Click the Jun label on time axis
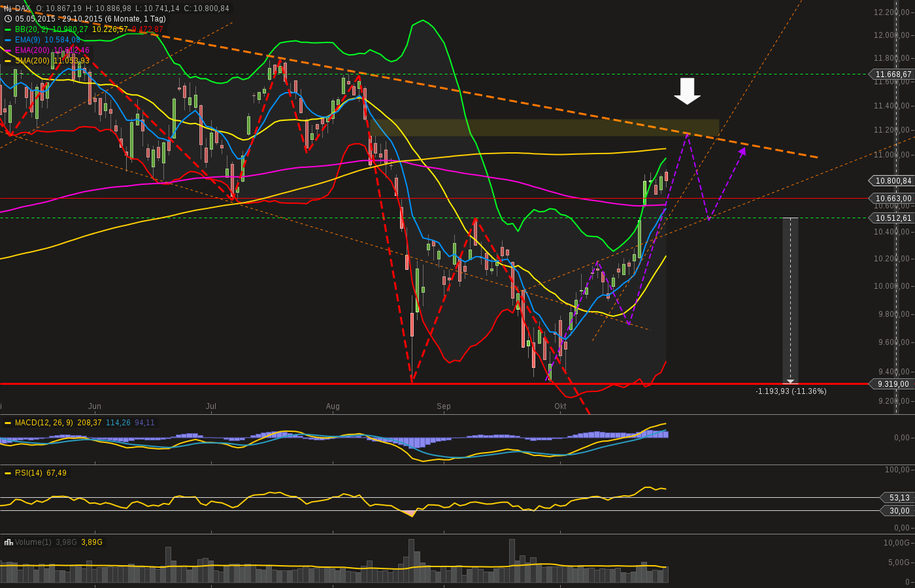 (x=95, y=406)
